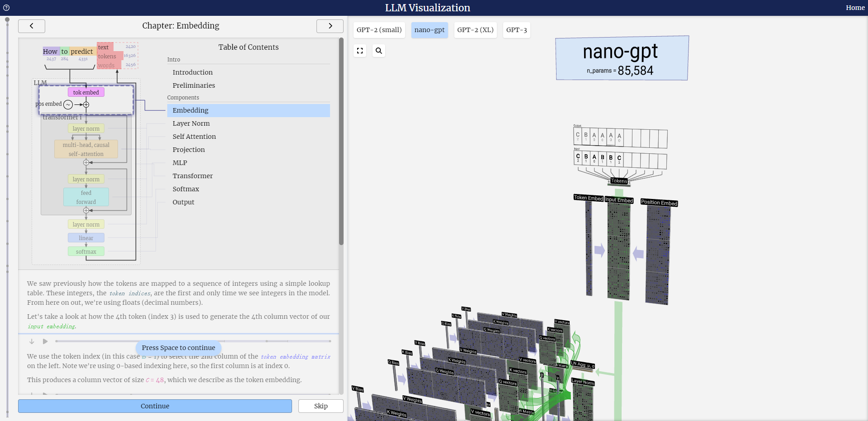This screenshot has width=868, height=421.
Task: Select the GPT-2 (small) model
Action: [379, 30]
